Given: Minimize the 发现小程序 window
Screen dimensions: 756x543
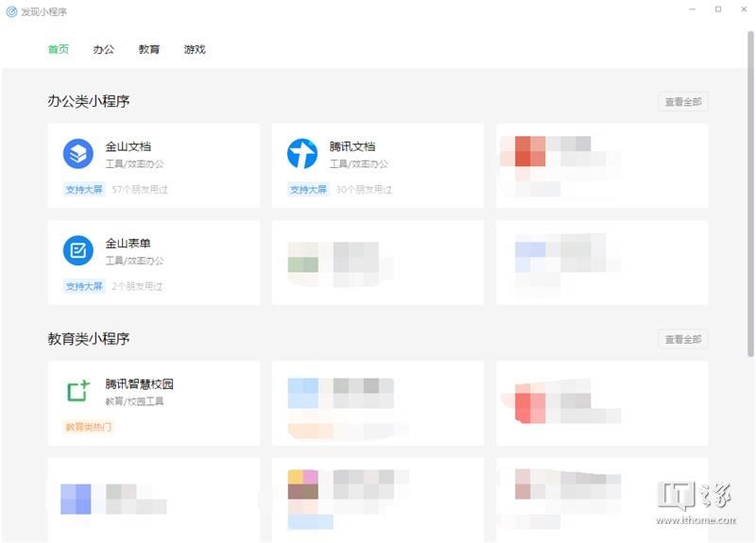Looking at the screenshot, I should click(x=693, y=9).
